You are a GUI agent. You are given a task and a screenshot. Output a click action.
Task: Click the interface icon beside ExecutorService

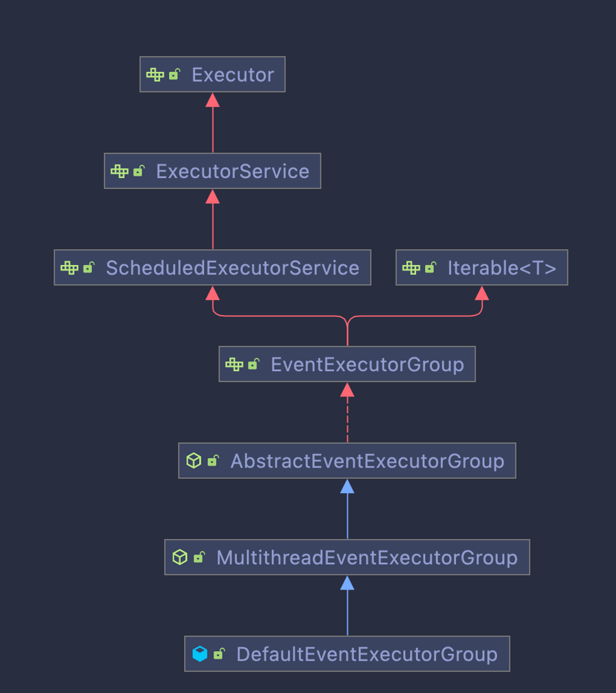(120, 171)
